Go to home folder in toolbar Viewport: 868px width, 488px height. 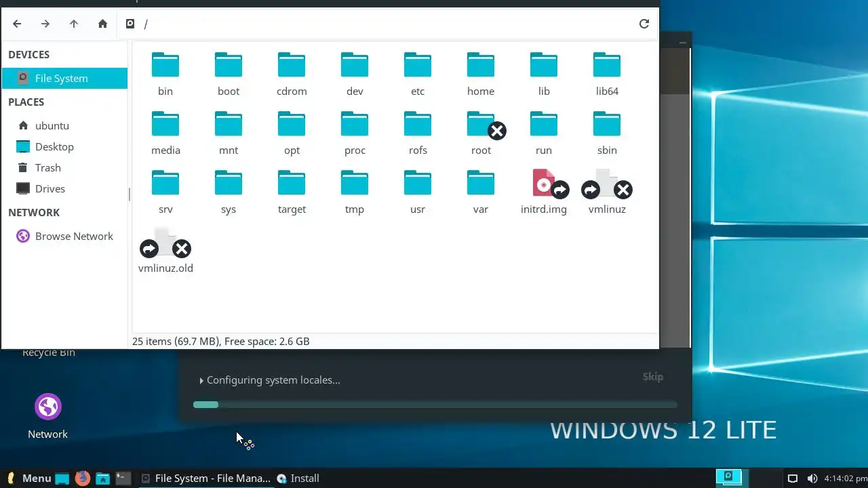(102, 24)
